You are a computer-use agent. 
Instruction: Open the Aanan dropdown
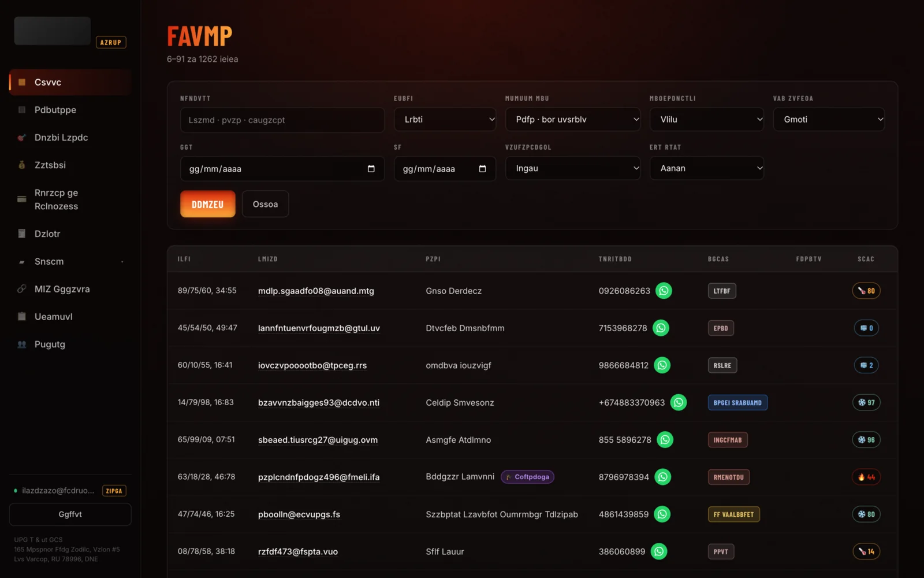point(707,168)
